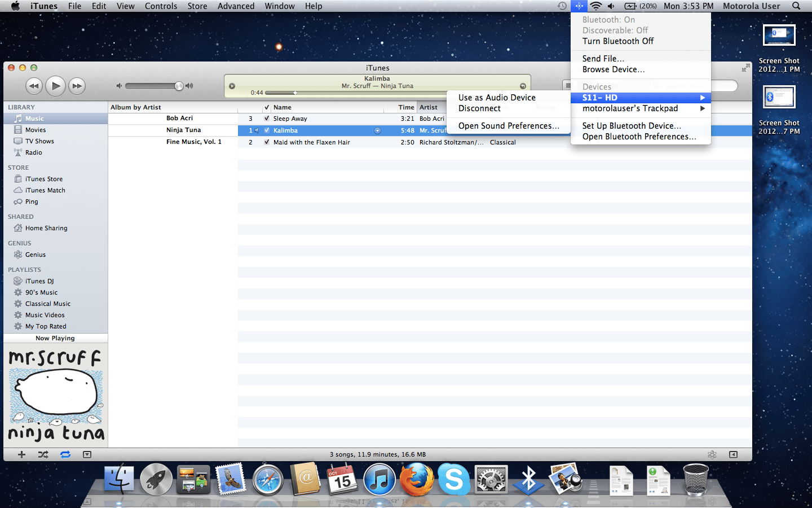Select Use as Audio Device

[497, 98]
